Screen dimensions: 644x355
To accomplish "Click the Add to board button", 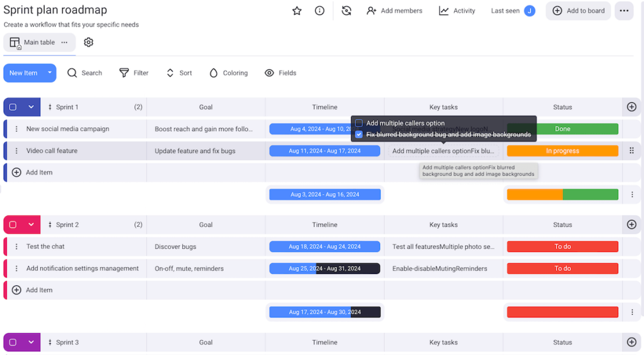I will (578, 11).
